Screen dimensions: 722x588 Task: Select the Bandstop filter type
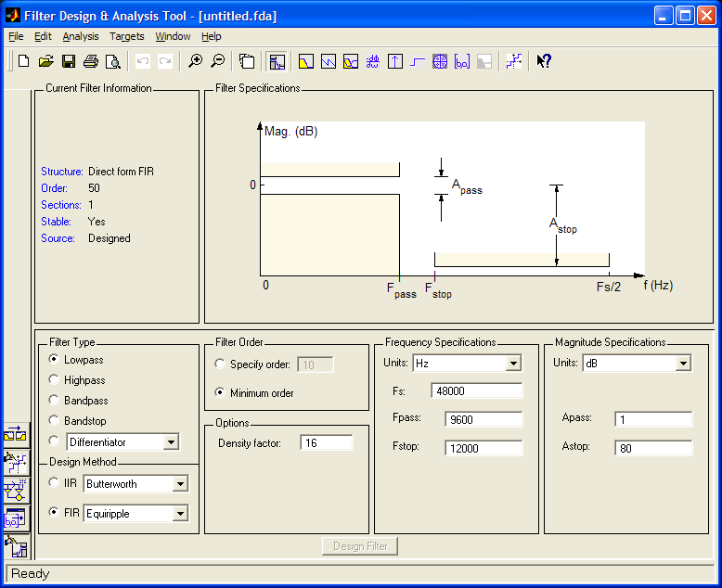pos(54,420)
